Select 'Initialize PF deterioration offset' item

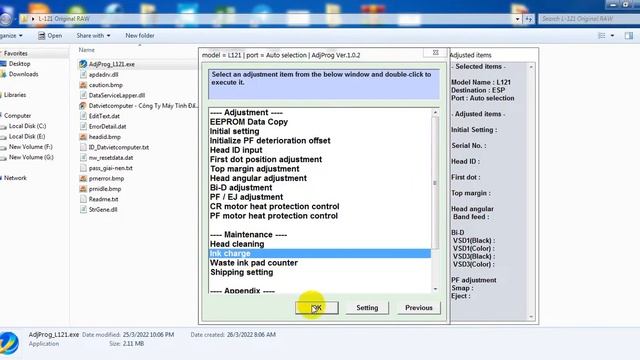(x=270, y=141)
